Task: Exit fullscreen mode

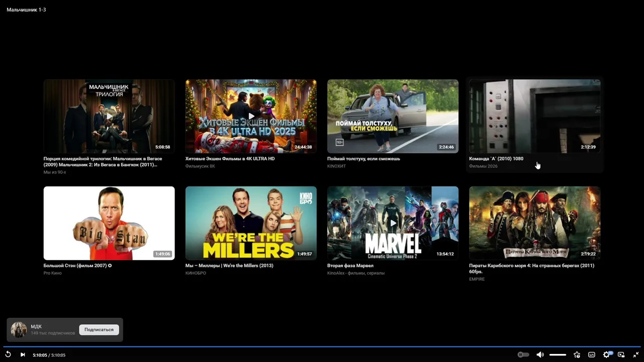Action: tap(636, 354)
